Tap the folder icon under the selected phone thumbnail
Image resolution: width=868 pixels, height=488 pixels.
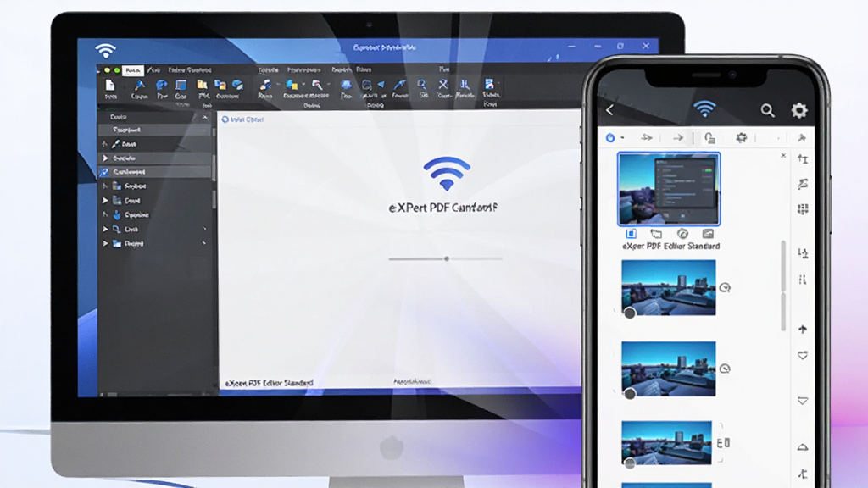coord(656,234)
